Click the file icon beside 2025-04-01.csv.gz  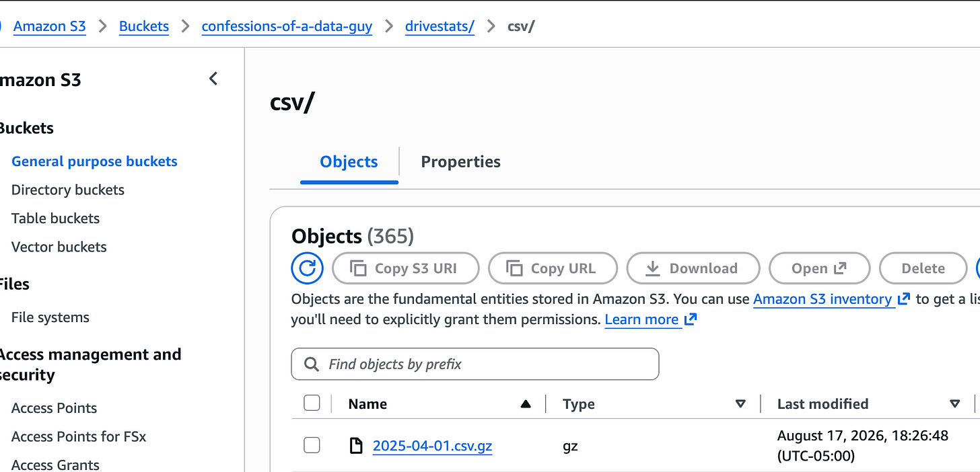(x=357, y=445)
